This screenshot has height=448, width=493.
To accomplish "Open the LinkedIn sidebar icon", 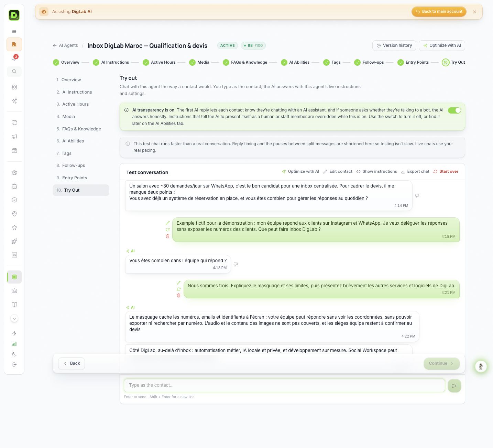I will pos(14,255).
